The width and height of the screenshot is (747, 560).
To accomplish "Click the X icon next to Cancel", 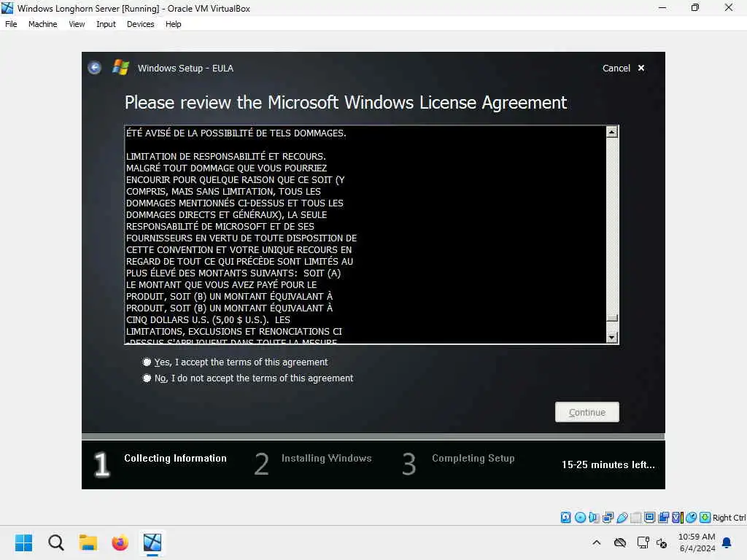I will point(641,68).
